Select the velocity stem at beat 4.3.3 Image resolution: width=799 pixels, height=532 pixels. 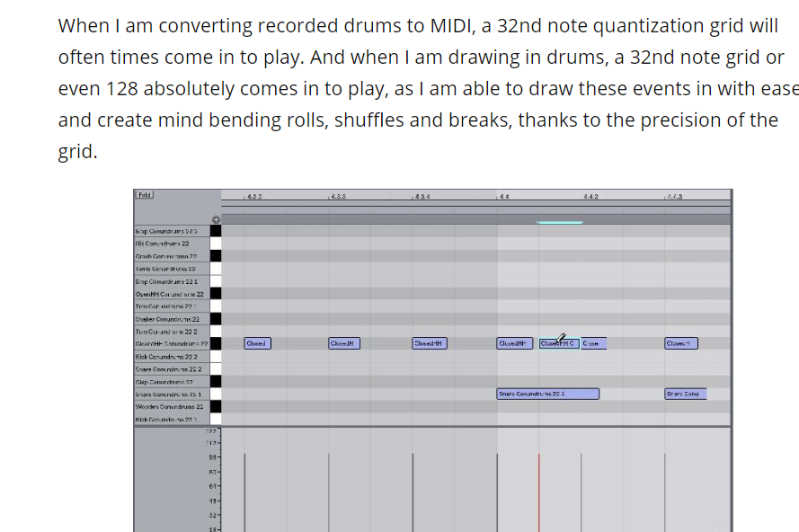329,492
